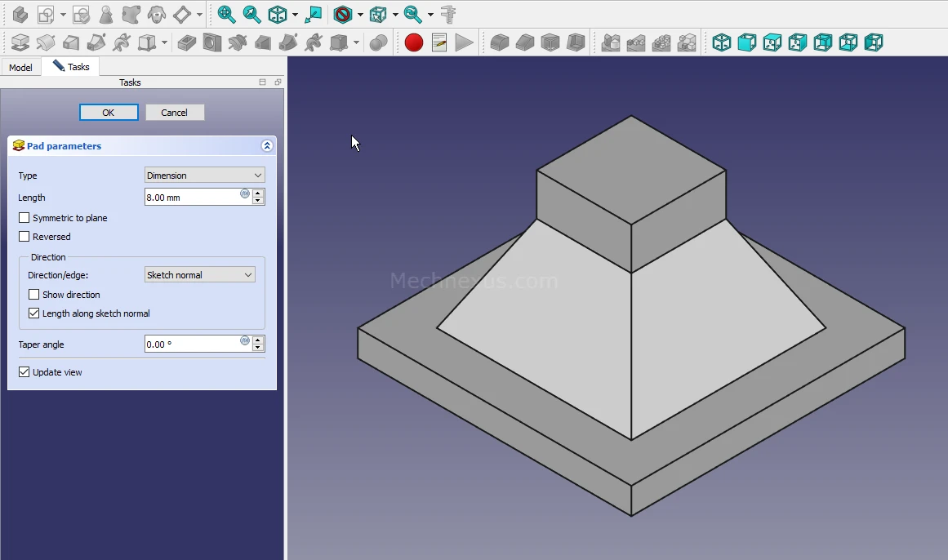Start macro recording with red circle
Image resolution: width=948 pixels, height=560 pixels.
click(414, 42)
